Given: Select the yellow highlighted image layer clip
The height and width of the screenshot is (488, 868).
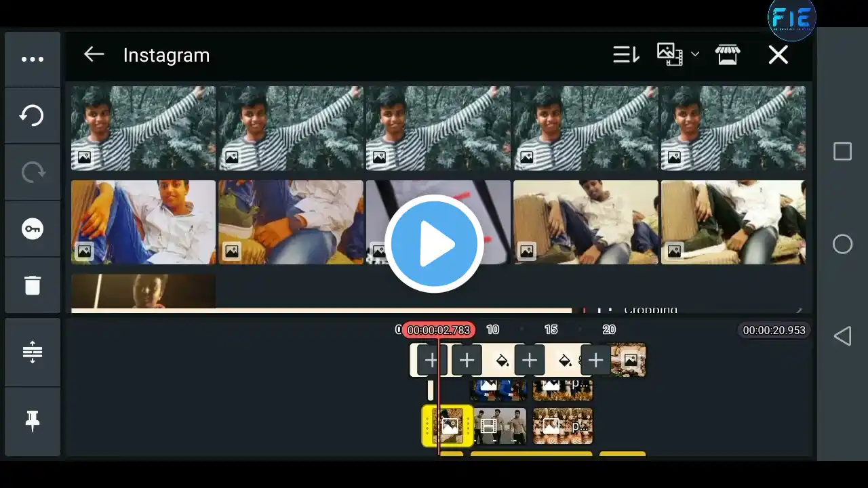Looking at the screenshot, I should pos(448,426).
